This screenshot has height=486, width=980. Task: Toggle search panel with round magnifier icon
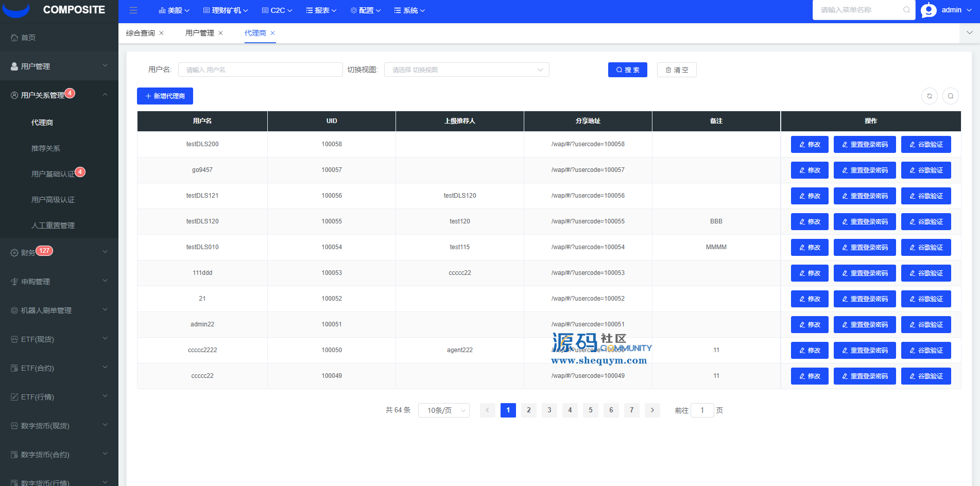coord(951,96)
